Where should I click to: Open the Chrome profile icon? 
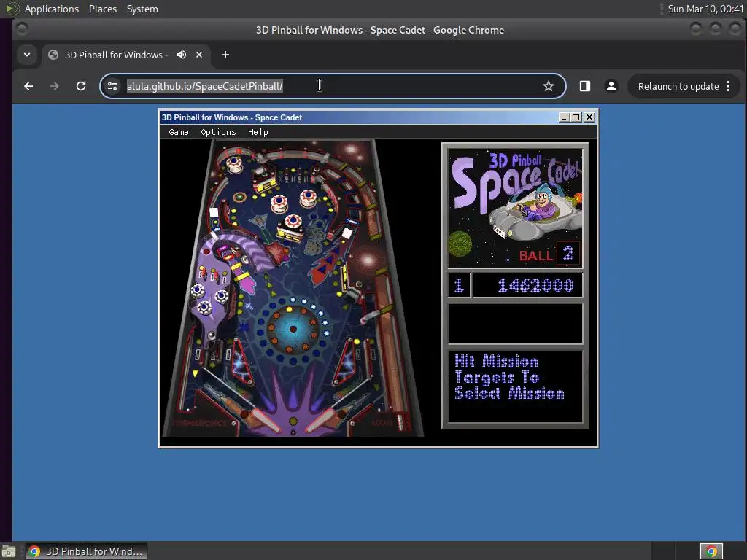click(611, 86)
